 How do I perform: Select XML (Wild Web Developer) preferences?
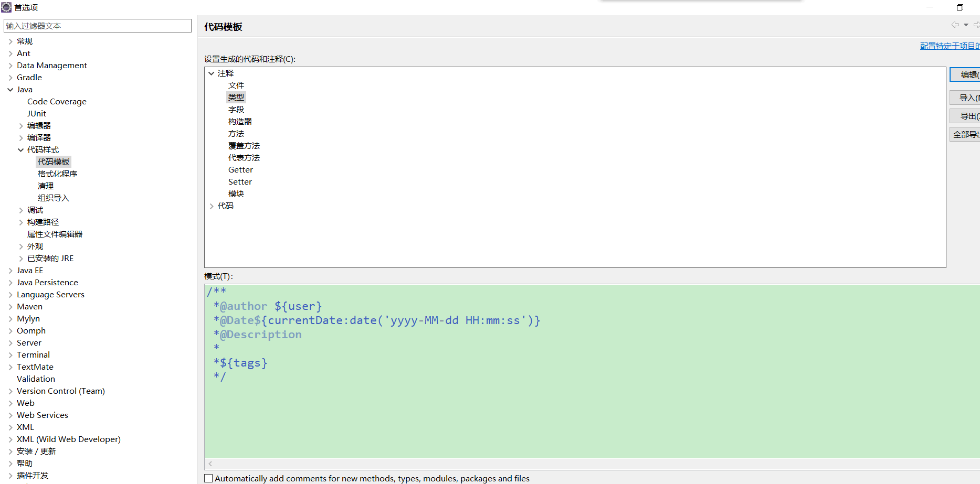tap(69, 439)
